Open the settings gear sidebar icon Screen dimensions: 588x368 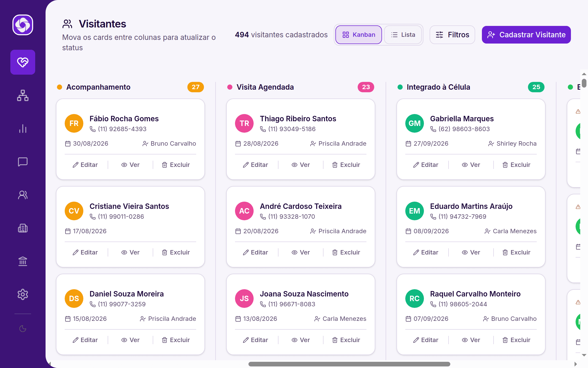23,294
